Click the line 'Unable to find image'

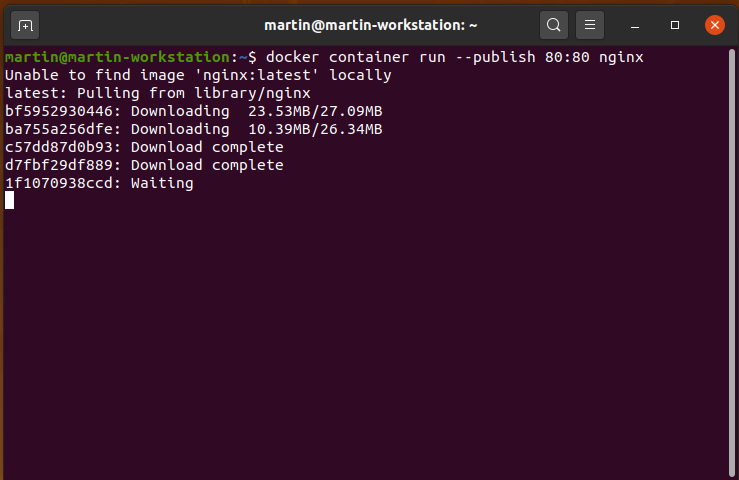[x=198, y=75]
